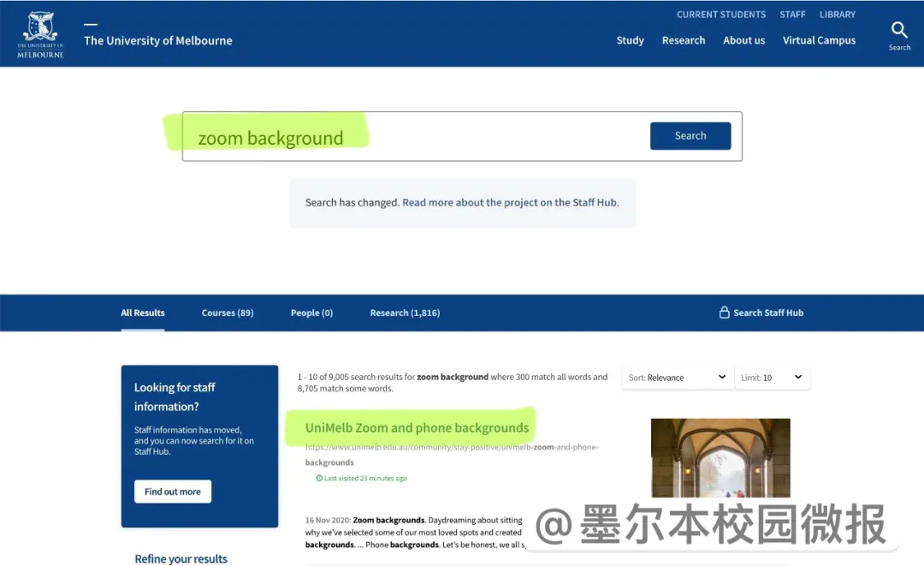Click the Last visited 23 minutes ago text
The width and height of the screenshot is (924, 566).
point(365,478)
